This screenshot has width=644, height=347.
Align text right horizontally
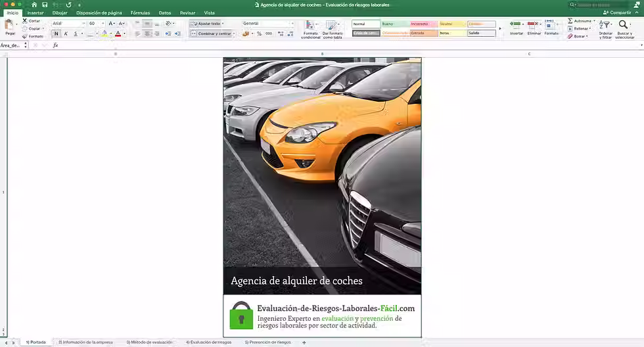[x=156, y=34]
